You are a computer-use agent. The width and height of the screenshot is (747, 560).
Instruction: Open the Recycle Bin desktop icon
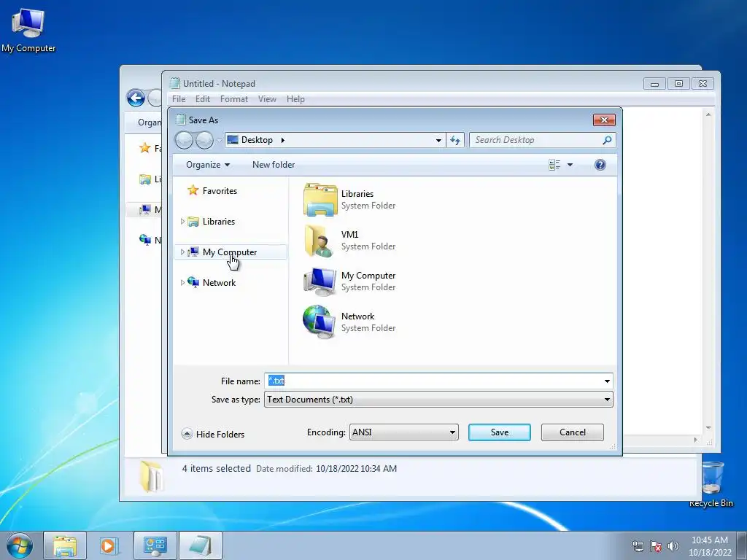[x=711, y=484]
